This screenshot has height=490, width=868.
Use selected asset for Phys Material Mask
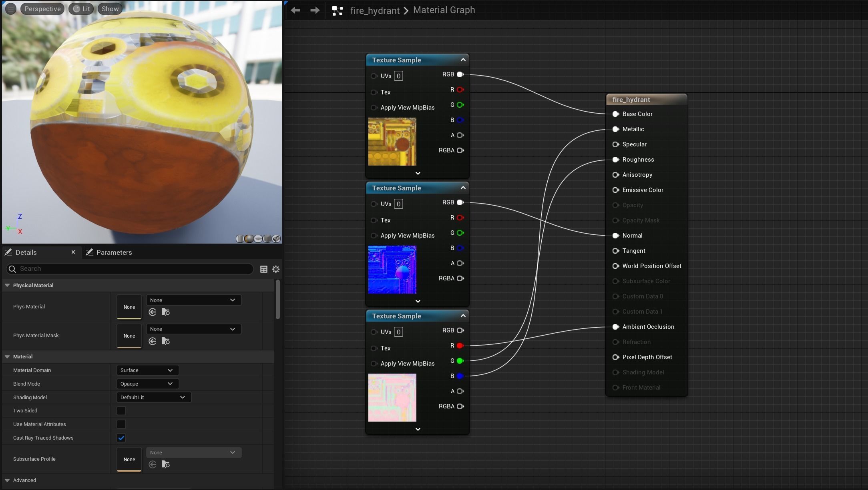(153, 341)
